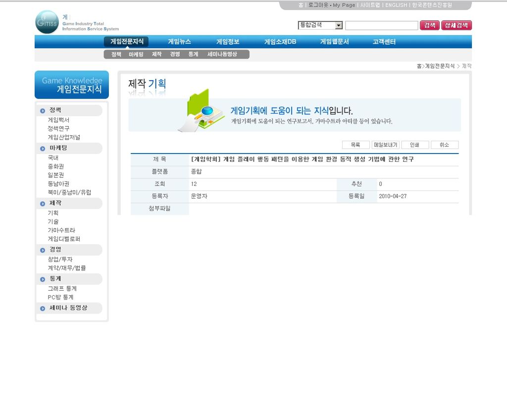Screen dimensions: 507x420
Task: Open 창업/투자 in the sidebar
Action: [x=60, y=260]
